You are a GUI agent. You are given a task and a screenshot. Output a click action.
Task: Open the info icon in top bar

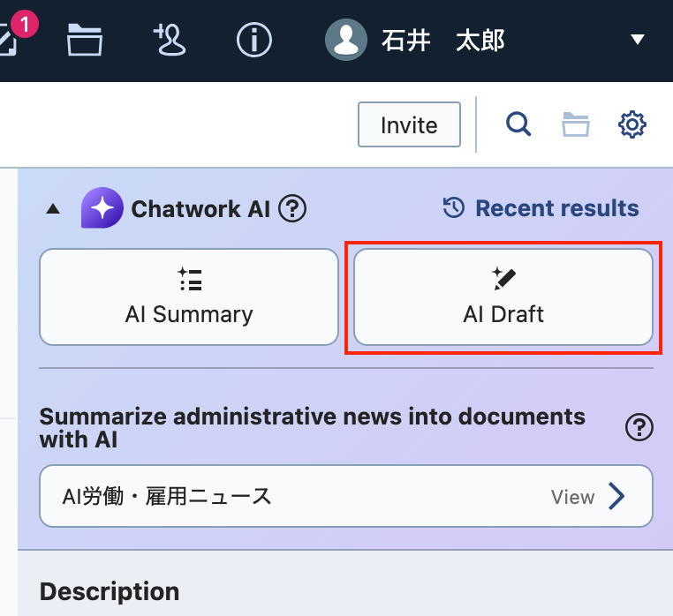(254, 41)
